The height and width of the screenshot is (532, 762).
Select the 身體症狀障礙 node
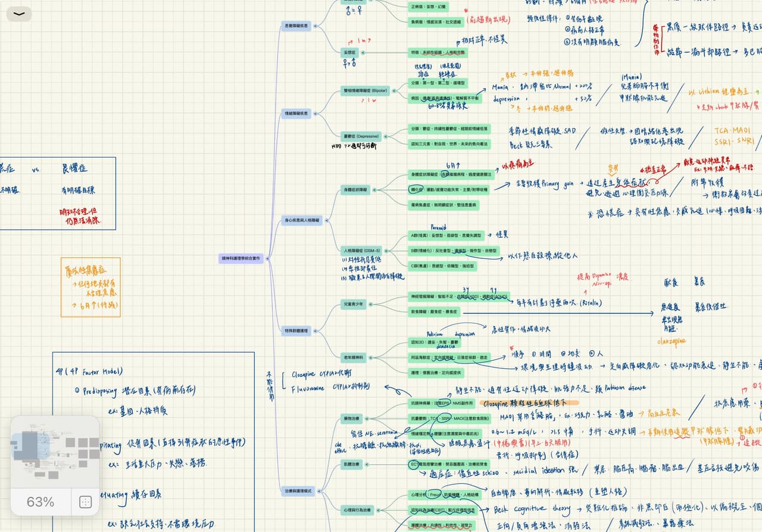pos(355,189)
